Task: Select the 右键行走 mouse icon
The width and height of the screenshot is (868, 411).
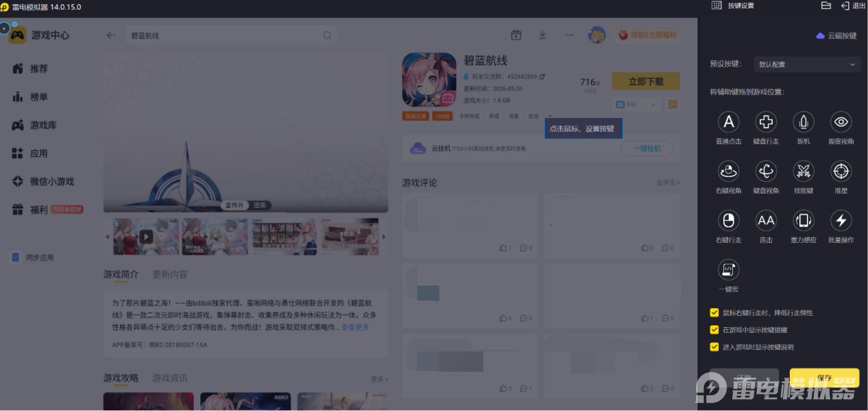Action: pyautogui.click(x=728, y=220)
